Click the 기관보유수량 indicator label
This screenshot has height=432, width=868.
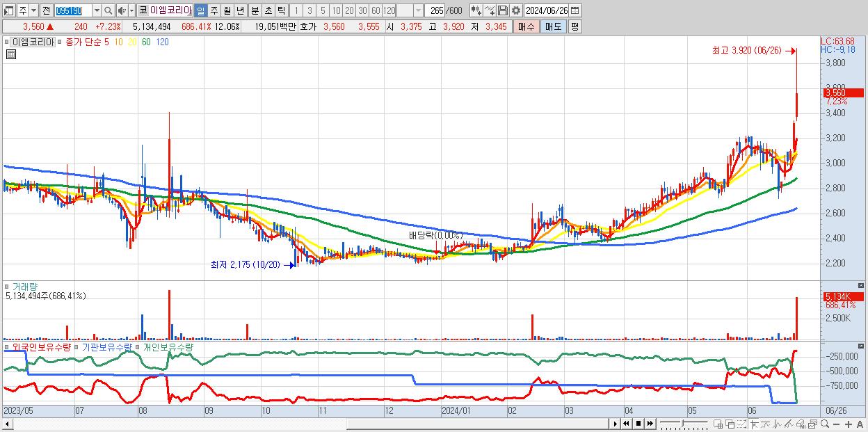pyautogui.click(x=106, y=346)
